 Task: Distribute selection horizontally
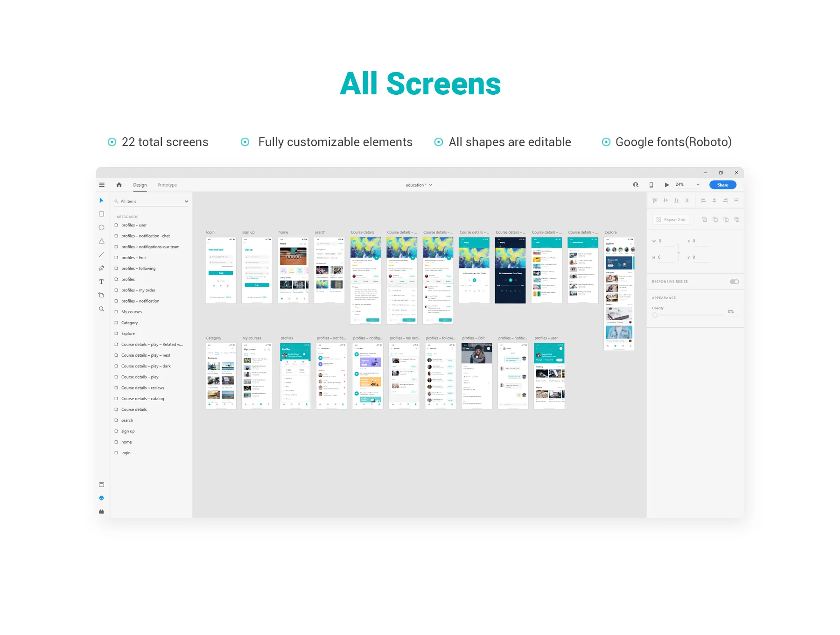[x=687, y=200]
